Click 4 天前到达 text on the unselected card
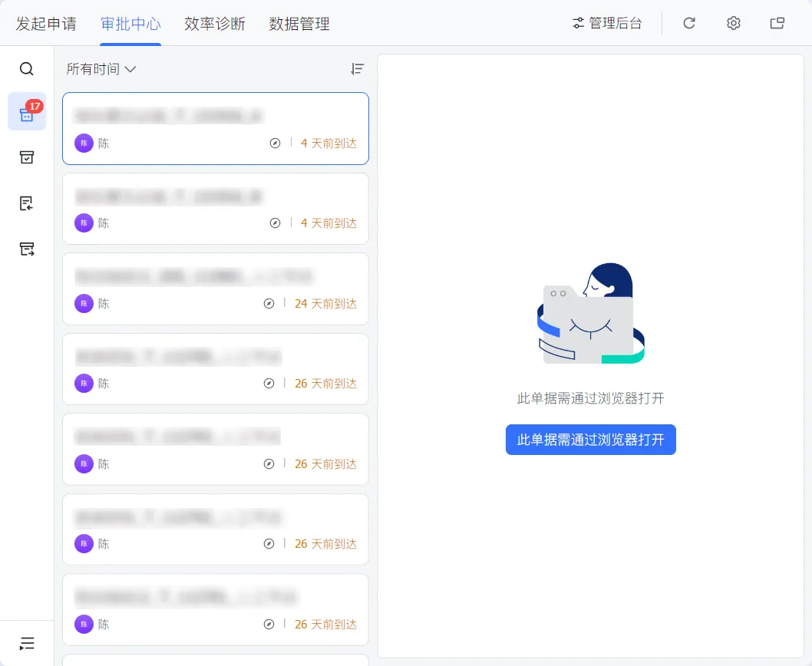This screenshot has width=812, height=666. coord(328,223)
